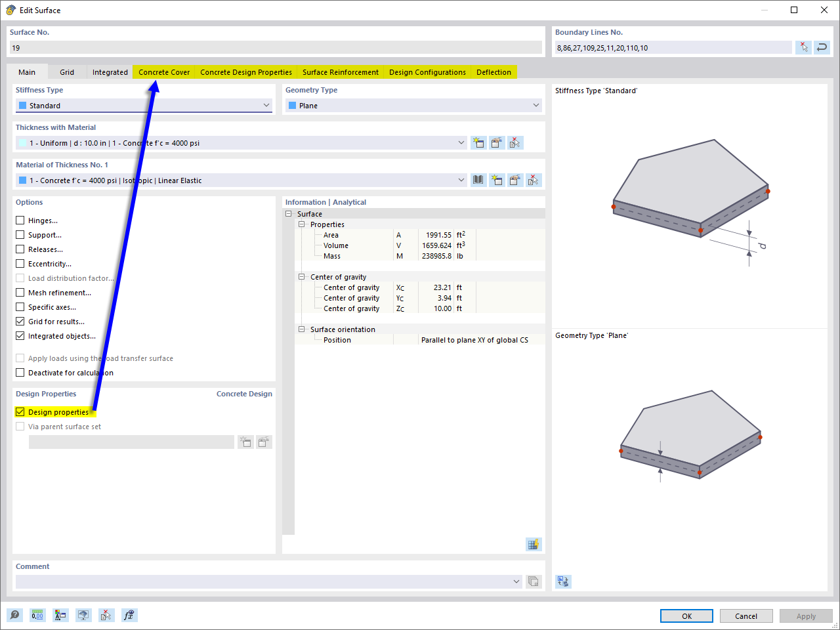Image resolution: width=840 pixels, height=630 pixels.
Task: Open the Surface Reinforcement tab
Action: 340,72
